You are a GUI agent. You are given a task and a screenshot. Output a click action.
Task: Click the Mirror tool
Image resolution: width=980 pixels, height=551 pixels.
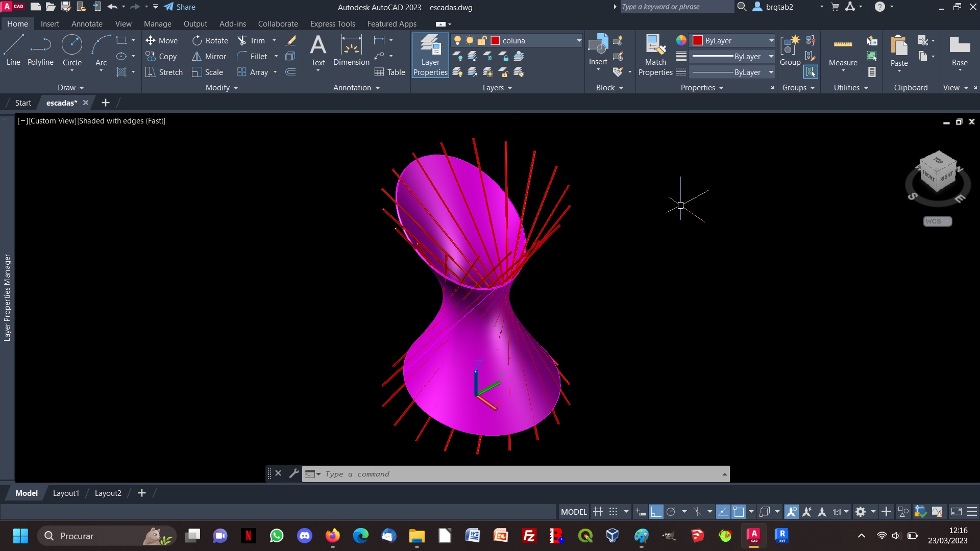coord(209,56)
